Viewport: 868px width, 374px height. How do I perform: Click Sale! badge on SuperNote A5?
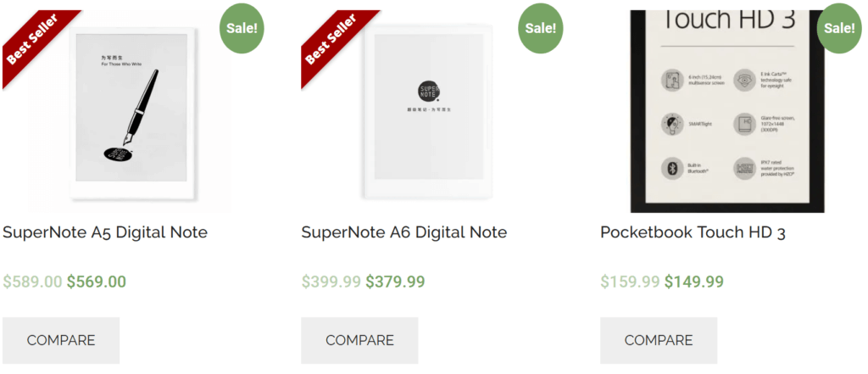(x=242, y=28)
